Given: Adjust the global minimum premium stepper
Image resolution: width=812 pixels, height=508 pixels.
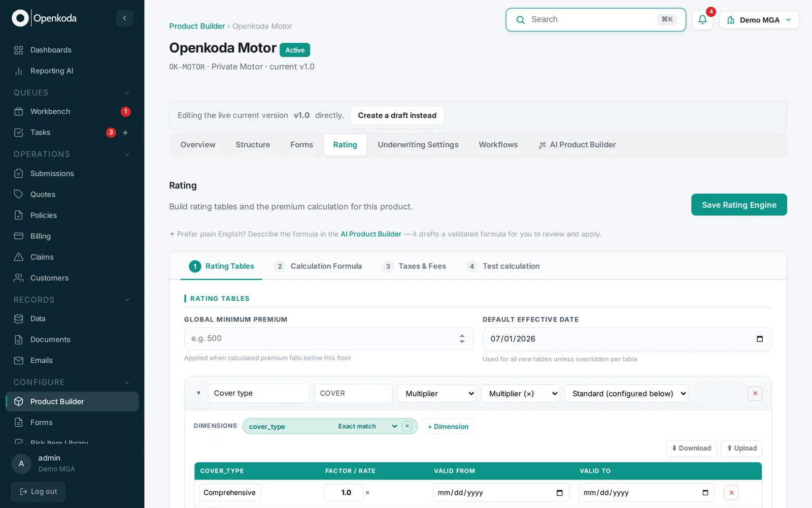Looking at the screenshot, I should point(462,338).
